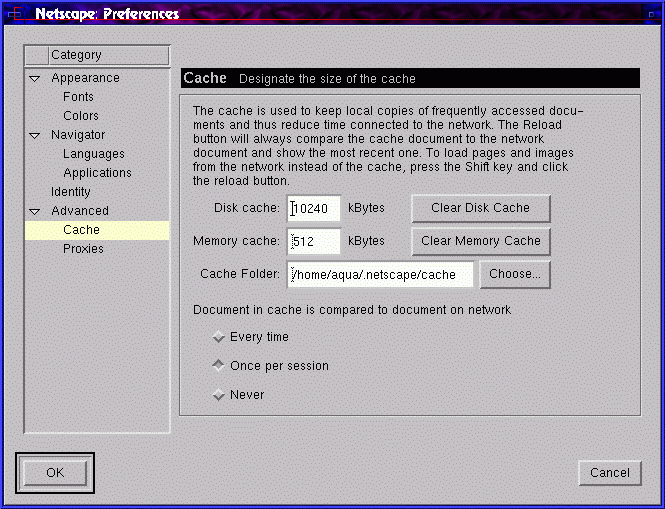Select the Advanced category
Viewport: 665px width, 509px height.
pos(80,211)
